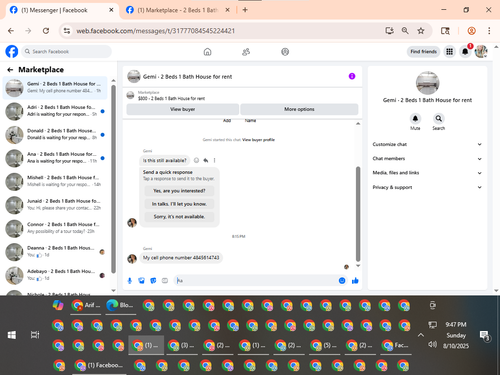Open the purple conversation information icon

pyautogui.click(x=352, y=76)
